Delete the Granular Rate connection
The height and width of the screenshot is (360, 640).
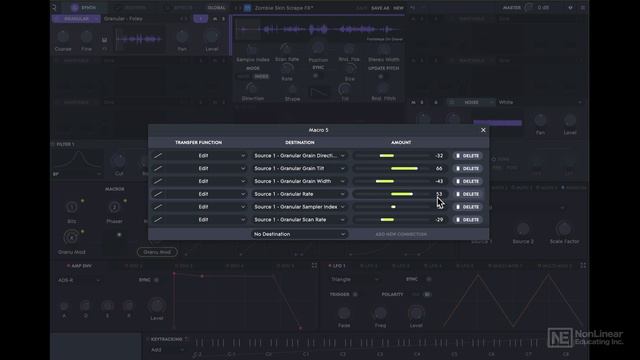(x=467, y=194)
